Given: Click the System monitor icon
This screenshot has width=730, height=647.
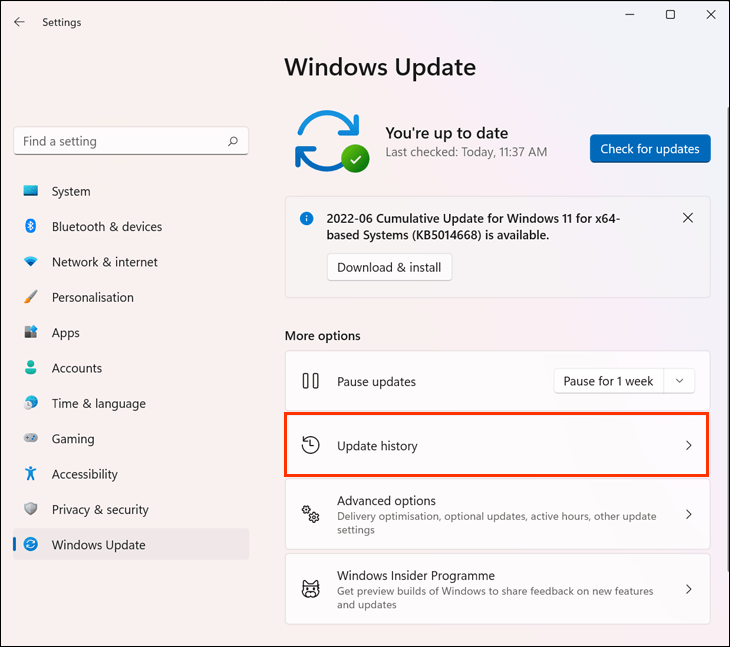Looking at the screenshot, I should (31, 191).
